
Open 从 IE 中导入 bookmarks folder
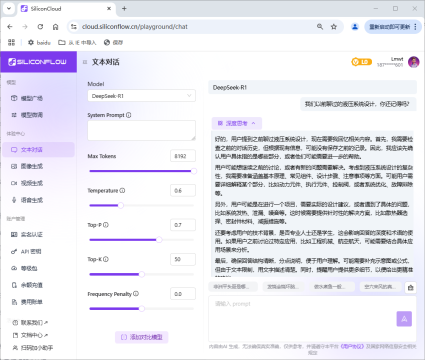[77, 42]
